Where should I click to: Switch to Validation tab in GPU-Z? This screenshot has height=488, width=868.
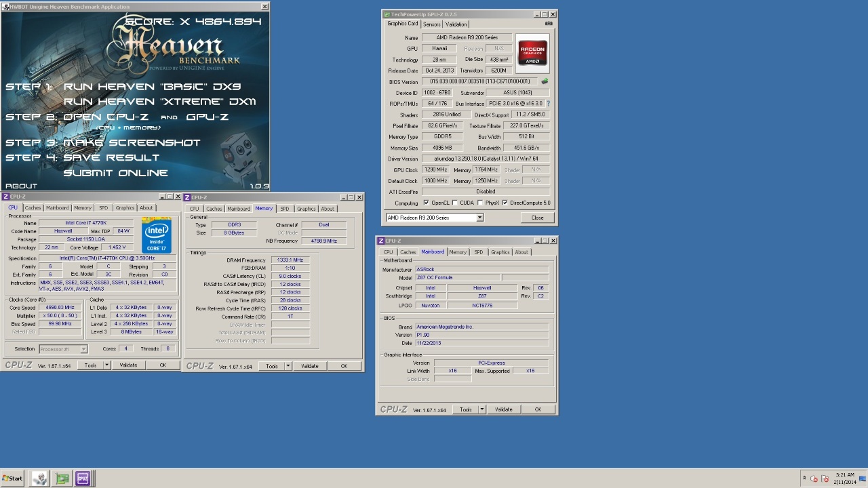pyautogui.click(x=456, y=24)
